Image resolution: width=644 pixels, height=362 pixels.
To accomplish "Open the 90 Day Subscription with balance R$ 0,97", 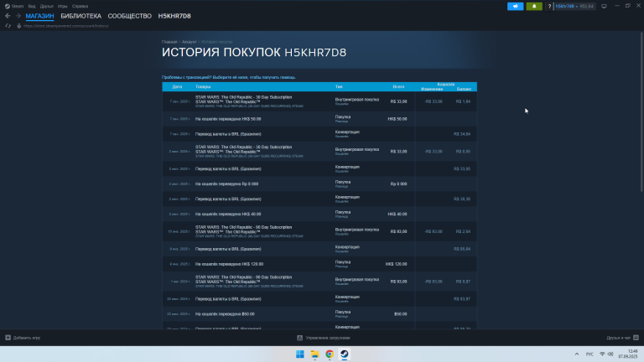I will [x=319, y=282].
